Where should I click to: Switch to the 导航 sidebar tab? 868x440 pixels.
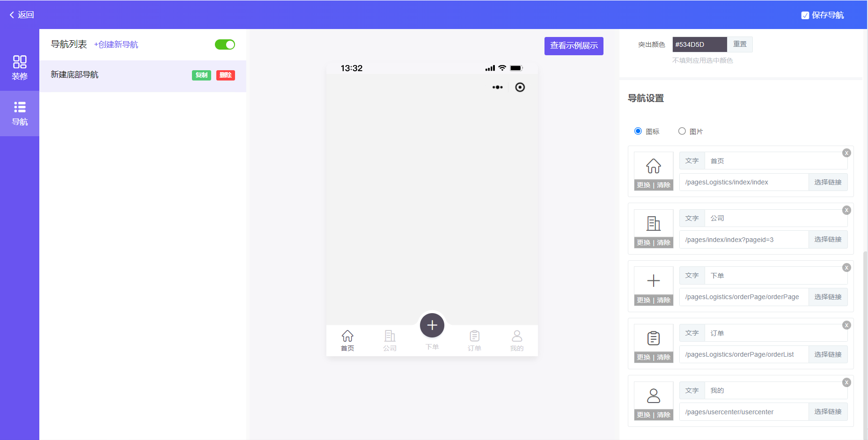(x=20, y=113)
